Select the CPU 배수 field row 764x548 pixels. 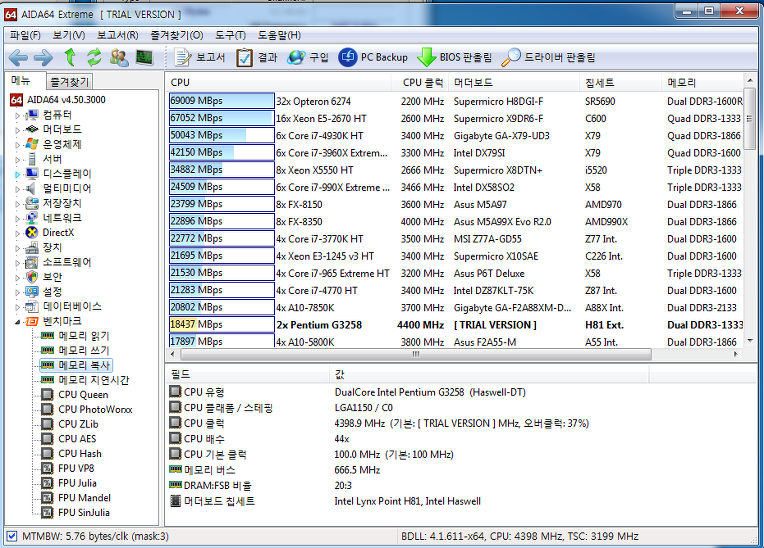(x=458, y=439)
